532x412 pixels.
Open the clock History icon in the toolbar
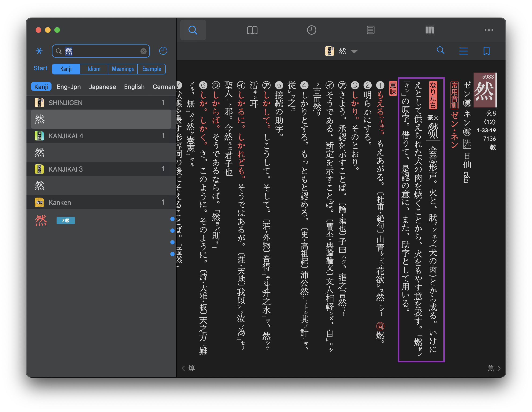pyautogui.click(x=311, y=30)
